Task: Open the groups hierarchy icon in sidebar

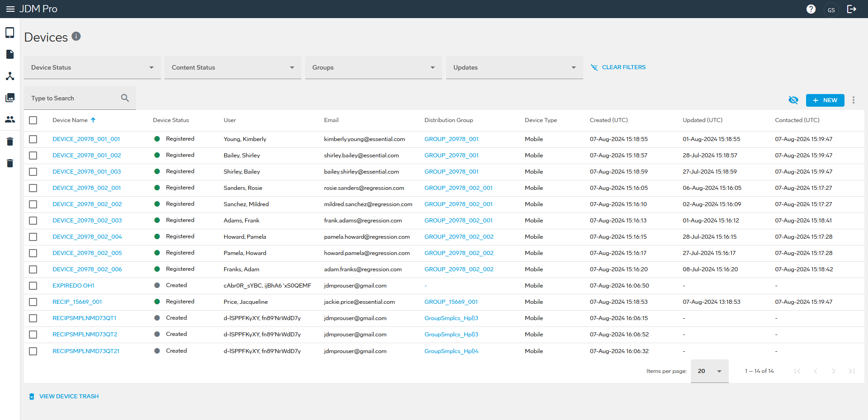Action: tap(10, 76)
